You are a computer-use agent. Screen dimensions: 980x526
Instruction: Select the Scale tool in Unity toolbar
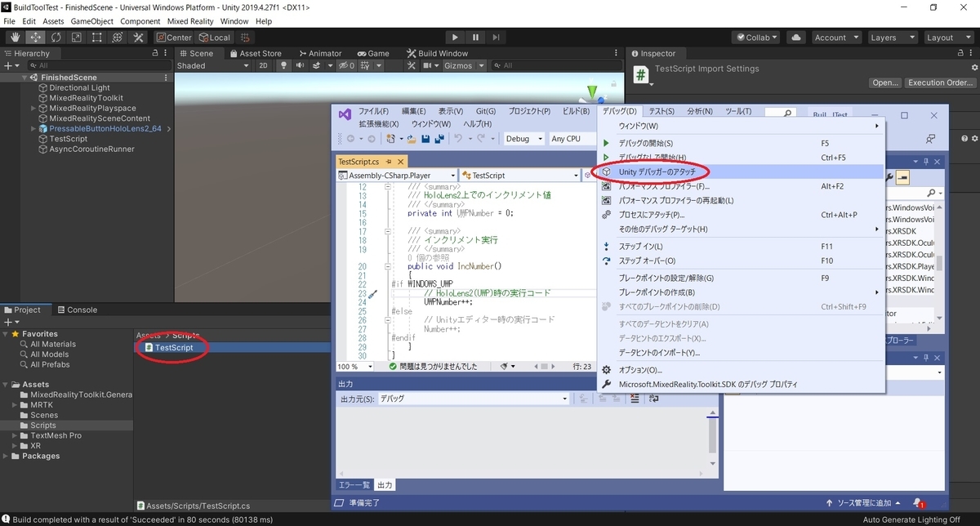pos(77,38)
